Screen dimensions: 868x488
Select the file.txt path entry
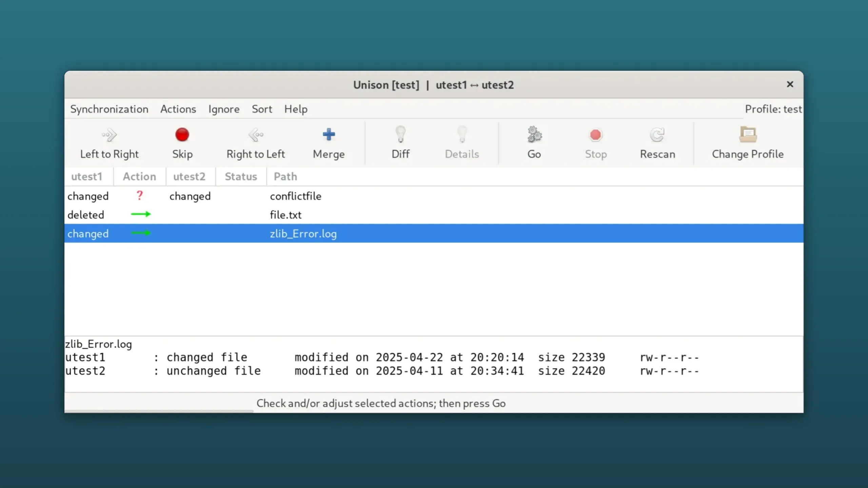(285, 215)
